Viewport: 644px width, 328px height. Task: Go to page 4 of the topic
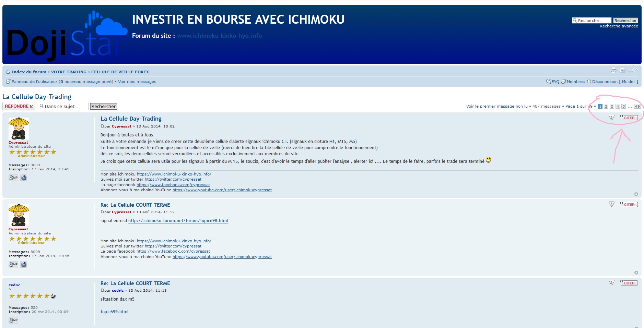point(618,106)
